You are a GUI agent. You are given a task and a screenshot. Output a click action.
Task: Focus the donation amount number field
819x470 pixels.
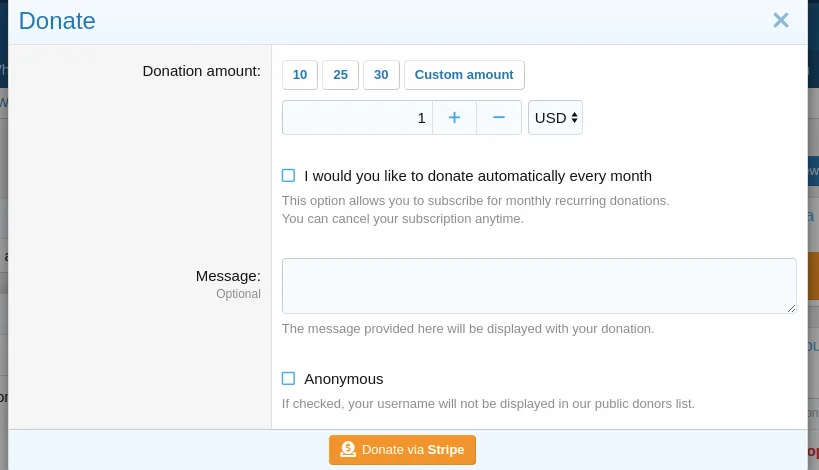click(357, 117)
